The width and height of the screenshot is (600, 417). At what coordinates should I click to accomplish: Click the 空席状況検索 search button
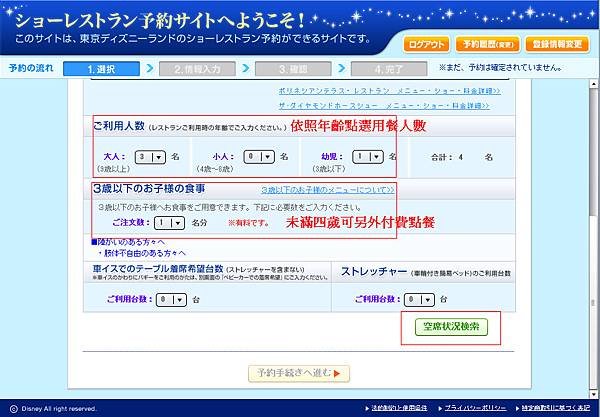point(451,327)
